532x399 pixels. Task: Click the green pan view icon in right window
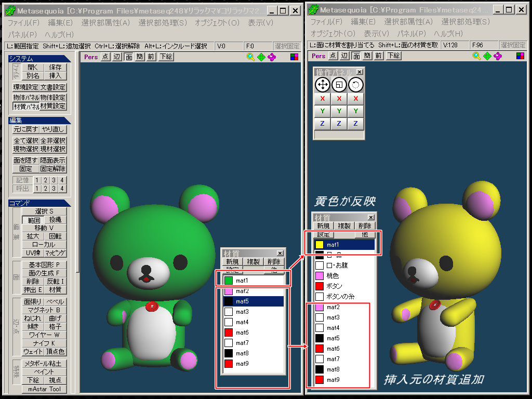tap(487, 56)
